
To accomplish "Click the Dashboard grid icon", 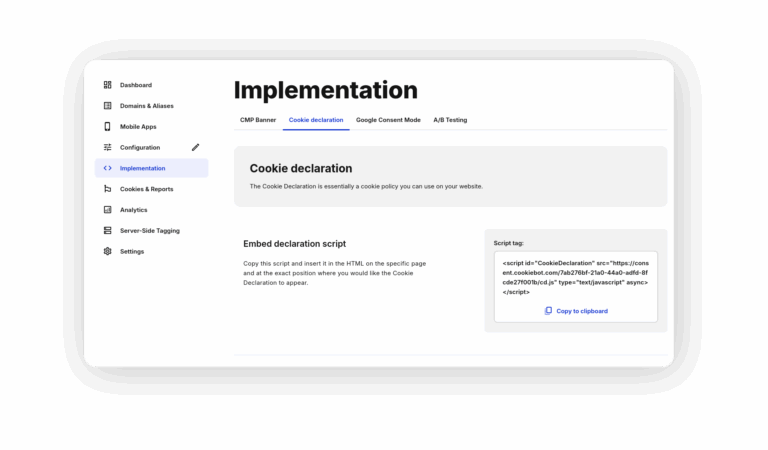I will coord(107,85).
